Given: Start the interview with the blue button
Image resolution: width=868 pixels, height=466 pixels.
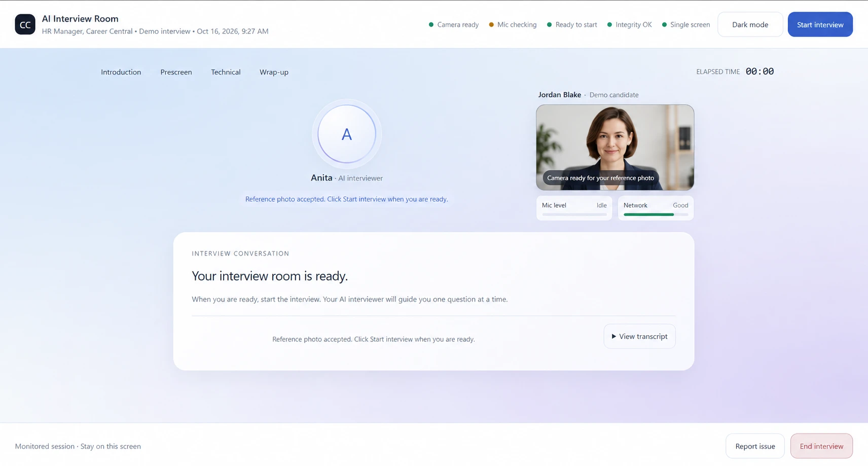Looking at the screenshot, I should (820, 24).
